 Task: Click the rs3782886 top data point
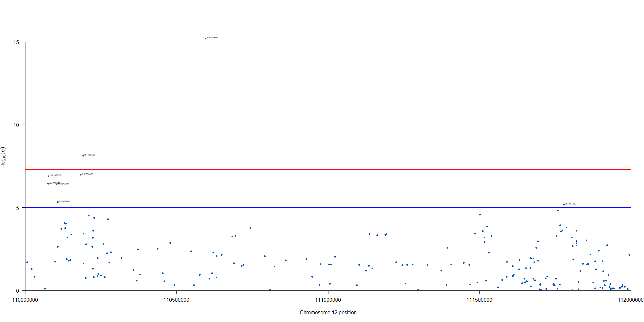coord(205,38)
